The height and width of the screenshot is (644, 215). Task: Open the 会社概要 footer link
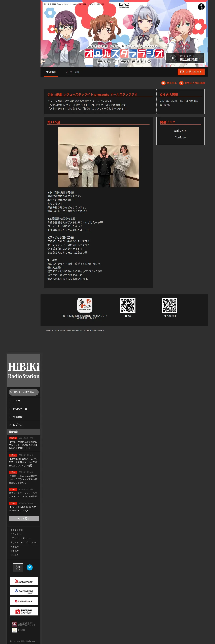pyautogui.click(x=15, y=555)
